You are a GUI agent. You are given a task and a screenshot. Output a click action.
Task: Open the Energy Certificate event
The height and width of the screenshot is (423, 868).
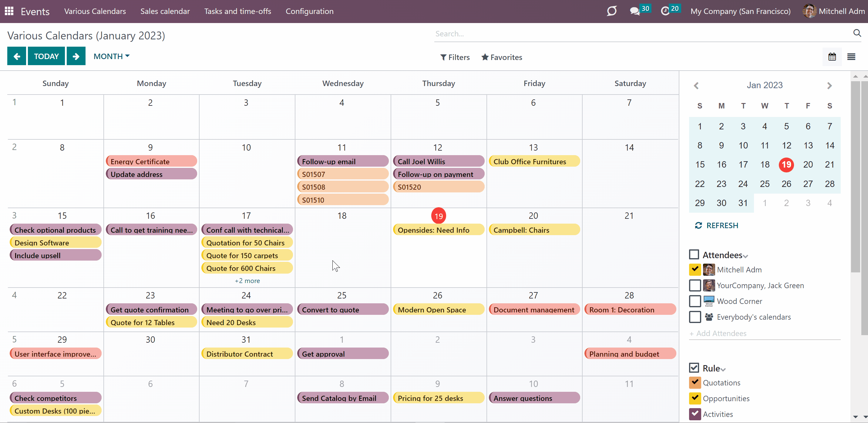(151, 161)
